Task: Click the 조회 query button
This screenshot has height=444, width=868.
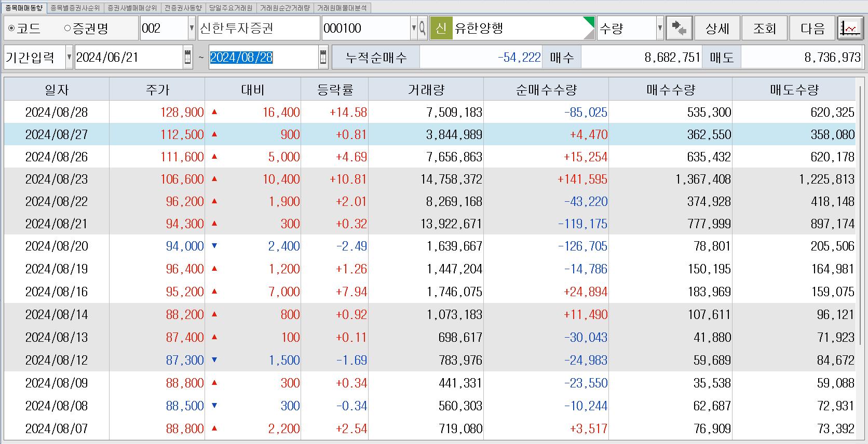Action: 764,28
